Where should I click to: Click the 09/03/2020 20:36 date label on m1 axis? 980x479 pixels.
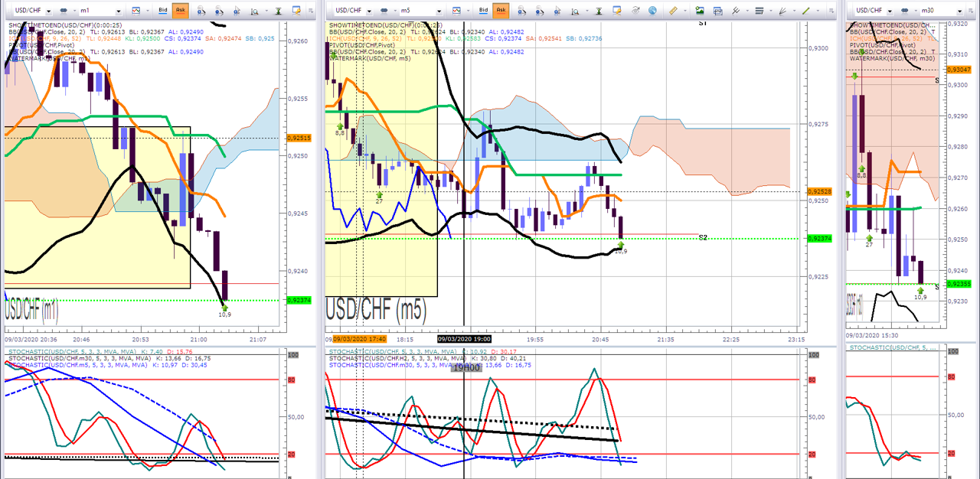(30, 339)
